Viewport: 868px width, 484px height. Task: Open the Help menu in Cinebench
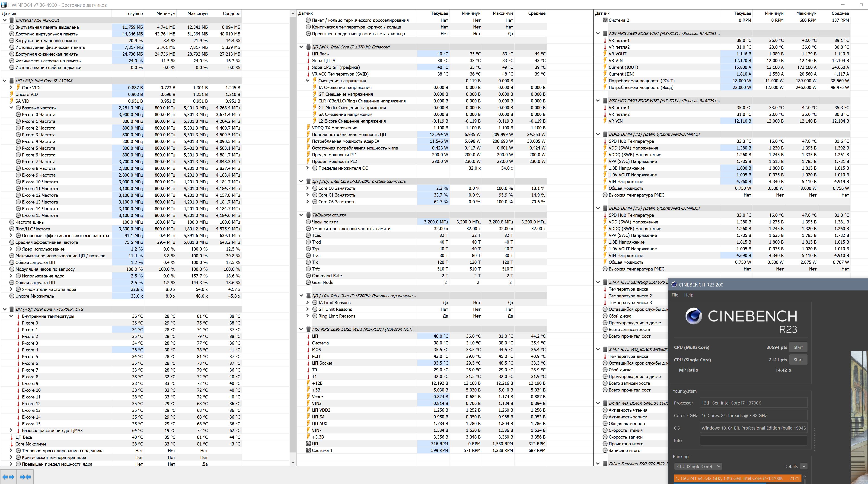pos(688,295)
